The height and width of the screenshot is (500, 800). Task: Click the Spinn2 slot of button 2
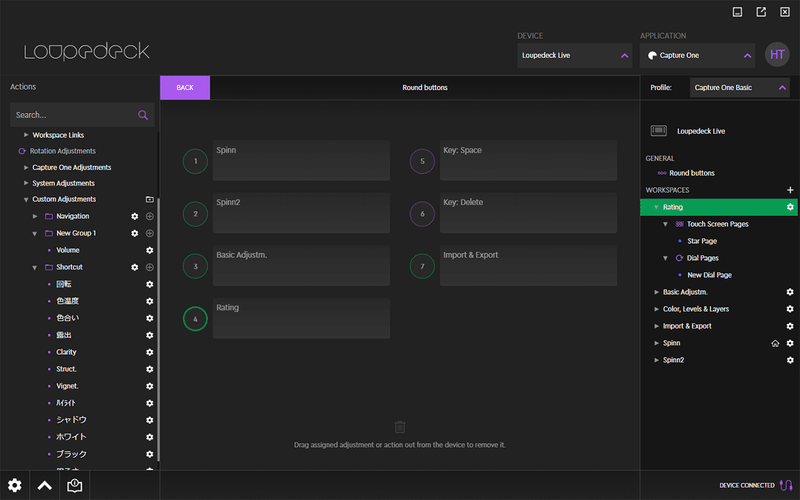coord(301,213)
